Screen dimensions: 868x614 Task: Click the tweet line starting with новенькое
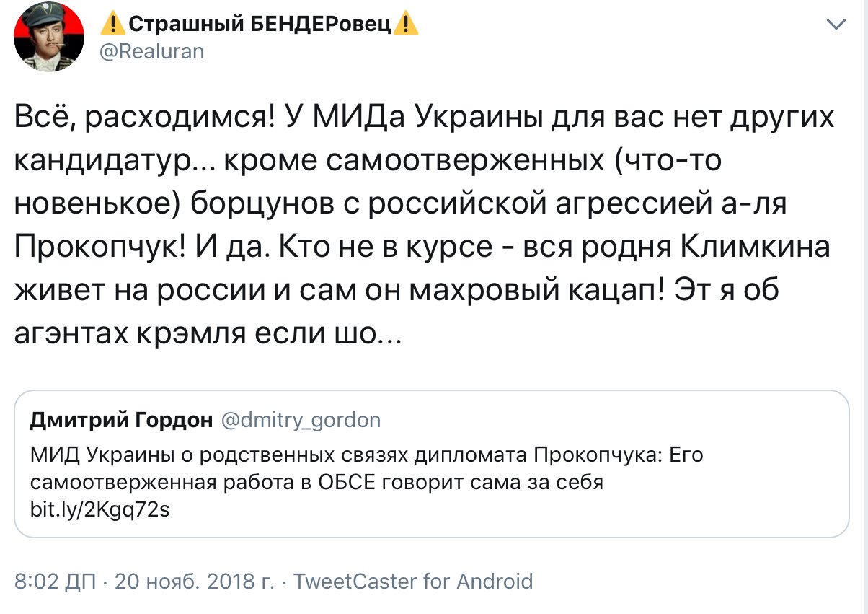401,204
